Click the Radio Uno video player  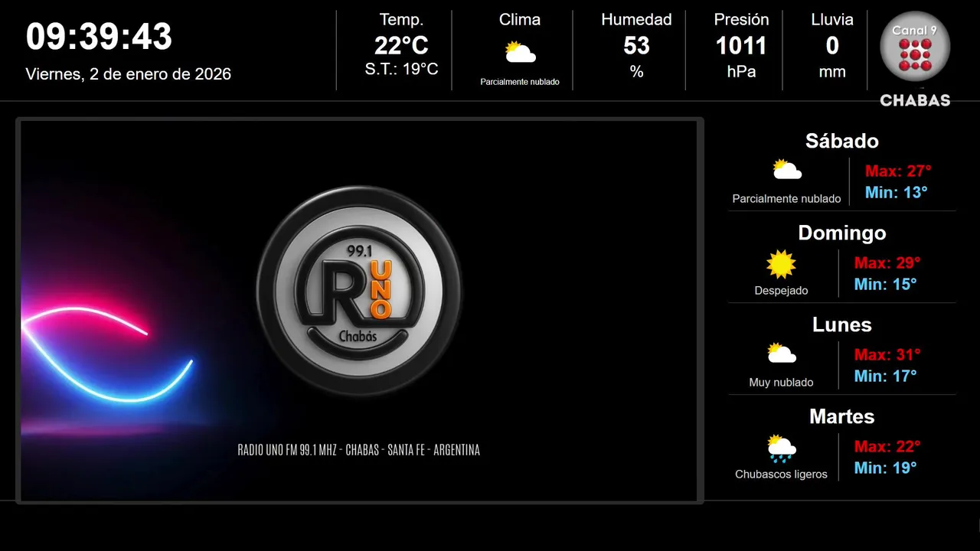[x=359, y=311]
